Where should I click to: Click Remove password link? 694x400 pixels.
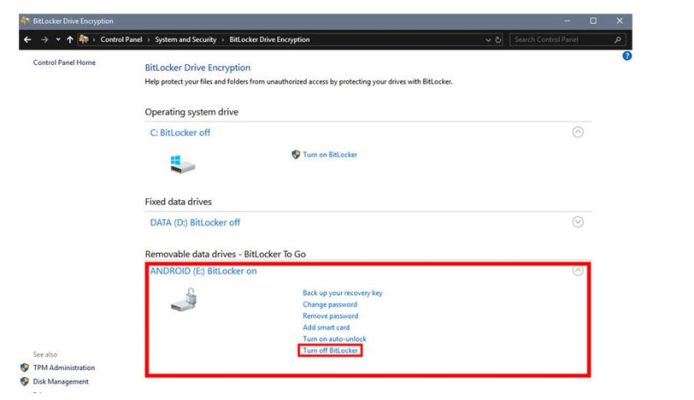point(331,316)
